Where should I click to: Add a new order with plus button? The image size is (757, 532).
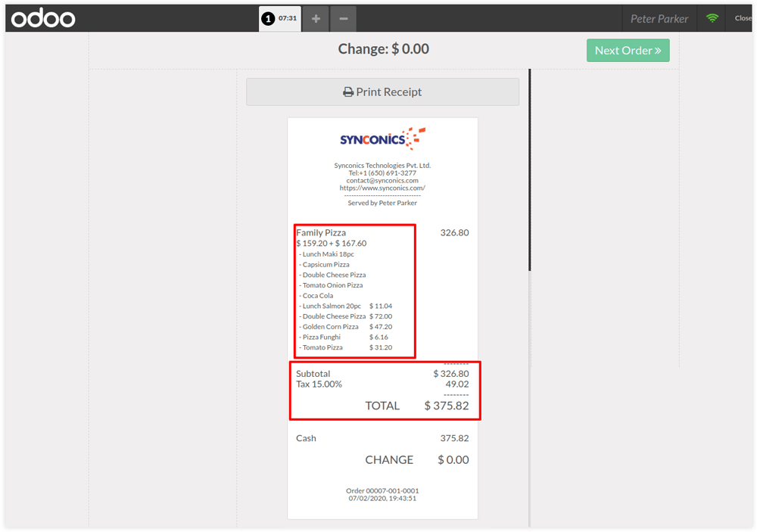pos(316,19)
